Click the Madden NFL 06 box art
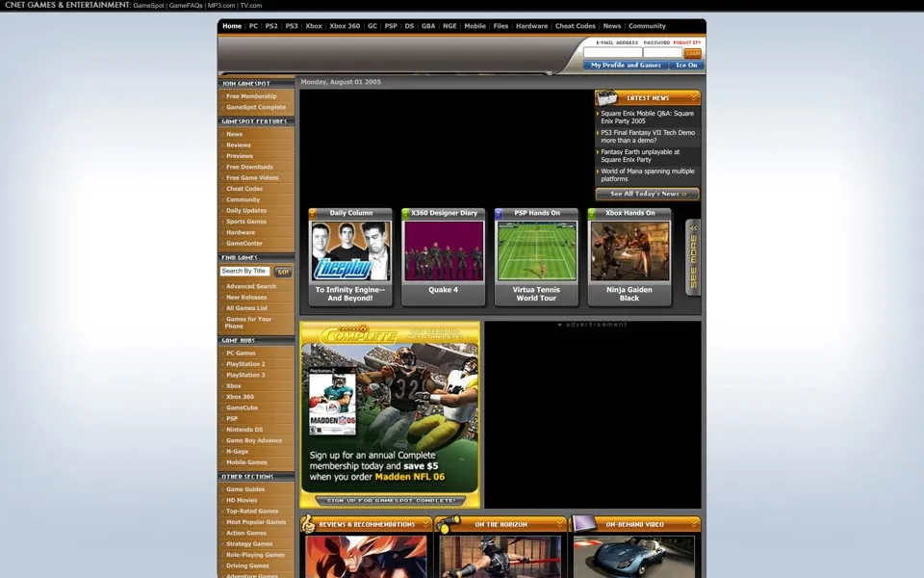The width and height of the screenshot is (924, 578). (x=332, y=401)
